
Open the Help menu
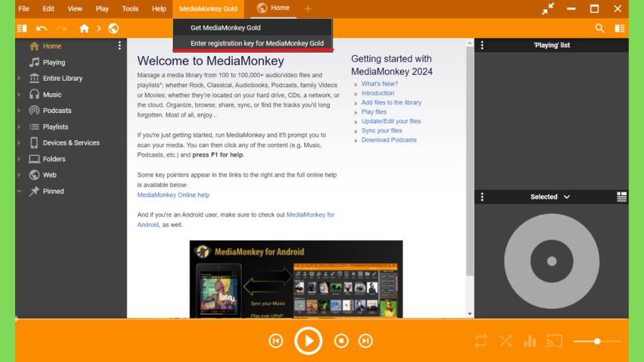point(159,9)
